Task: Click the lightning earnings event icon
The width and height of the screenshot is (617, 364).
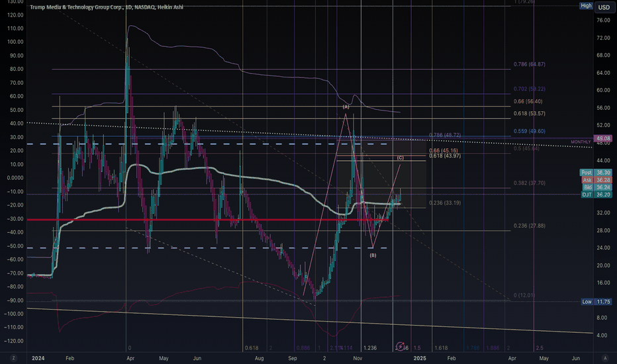Action: point(400,346)
